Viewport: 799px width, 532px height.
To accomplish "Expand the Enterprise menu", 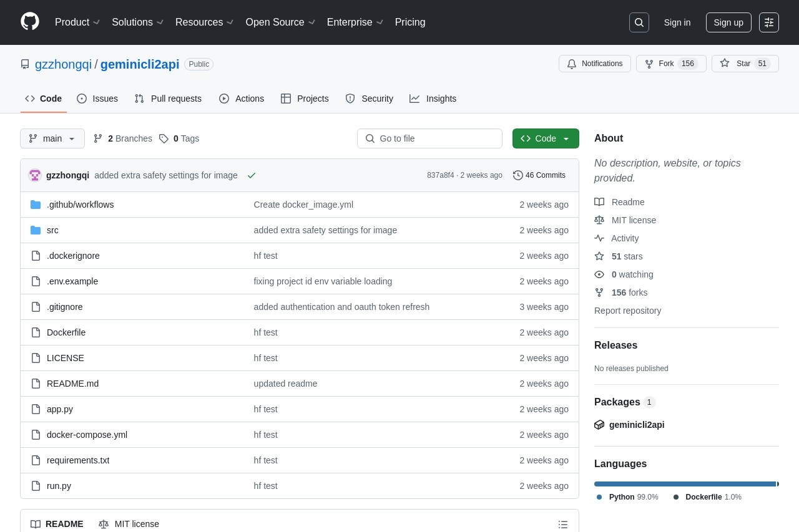I will click(x=355, y=22).
